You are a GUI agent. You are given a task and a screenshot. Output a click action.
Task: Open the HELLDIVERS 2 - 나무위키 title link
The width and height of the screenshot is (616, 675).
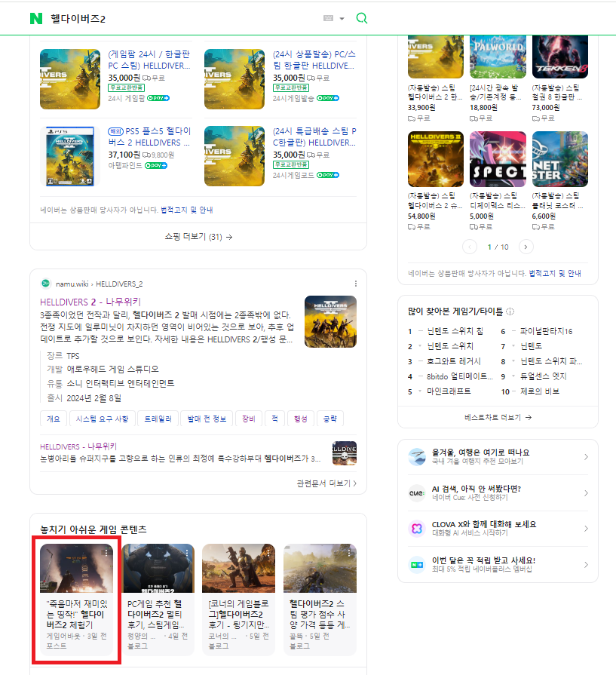pos(90,302)
